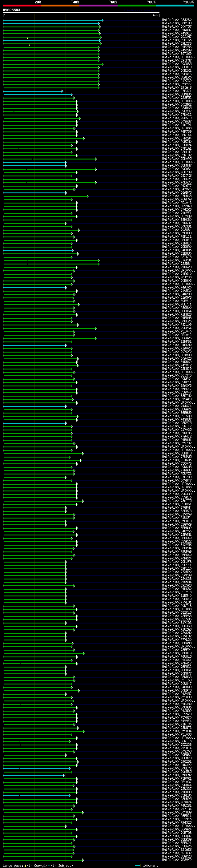Open hit UniRef100_B2GKP4
The image size is (197, 868).
click(x=177, y=145)
